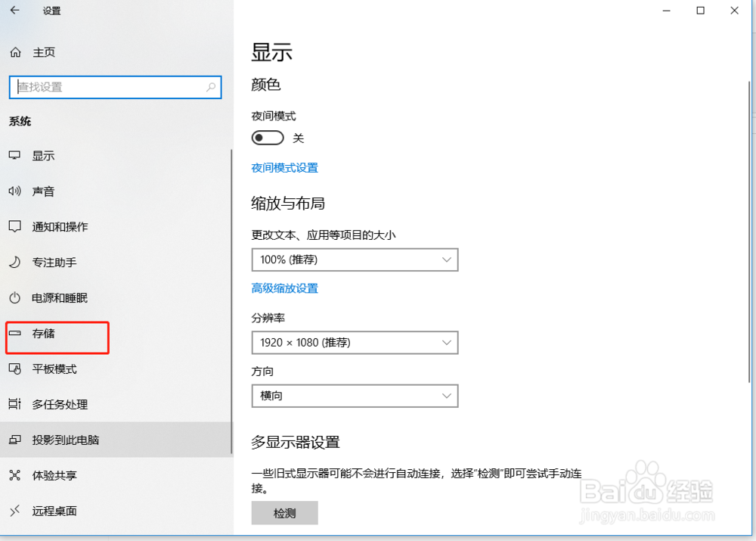Click the 检测 detect button
The width and height of the screenshot is (756, 541).
coord(284,513)
